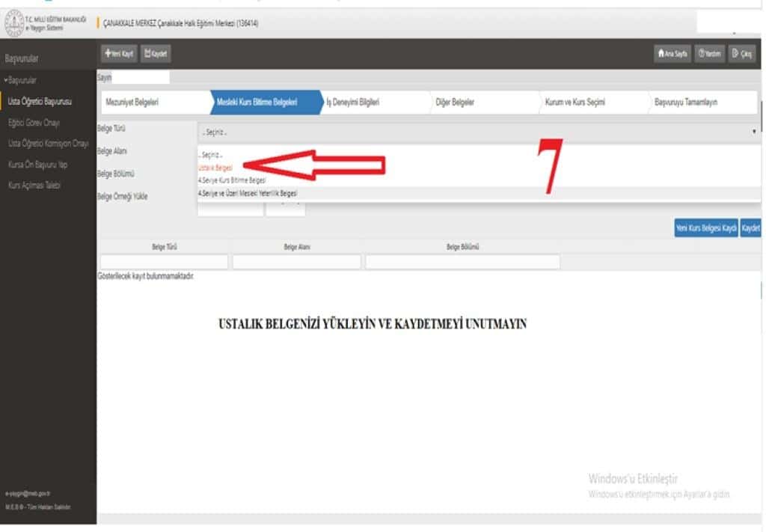This screenshot has height=532, width=766.
Task: Click the Belge Alanı column filter field
Action: coord(296,262)
